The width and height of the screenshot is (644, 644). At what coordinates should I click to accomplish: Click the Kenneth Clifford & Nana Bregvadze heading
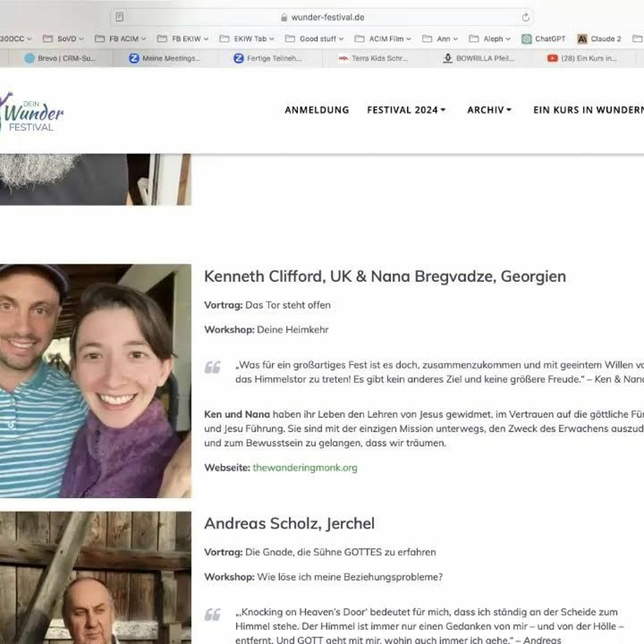tap(385, 276)
